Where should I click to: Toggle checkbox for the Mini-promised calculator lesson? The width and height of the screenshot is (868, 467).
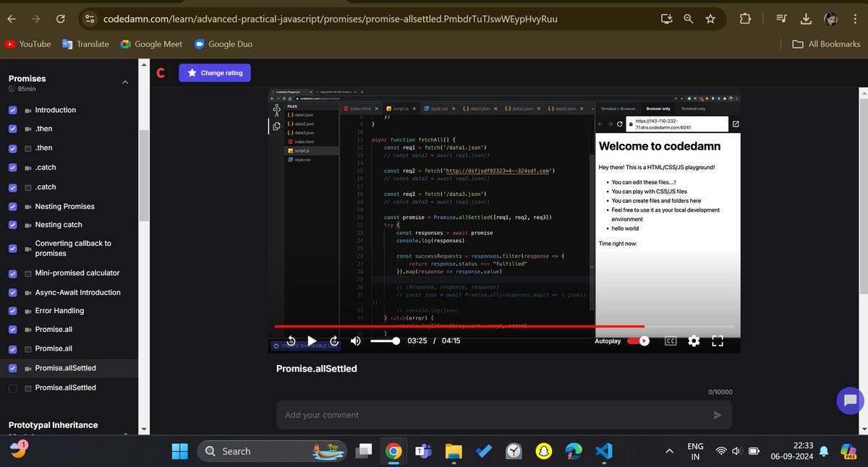(12, 274)
